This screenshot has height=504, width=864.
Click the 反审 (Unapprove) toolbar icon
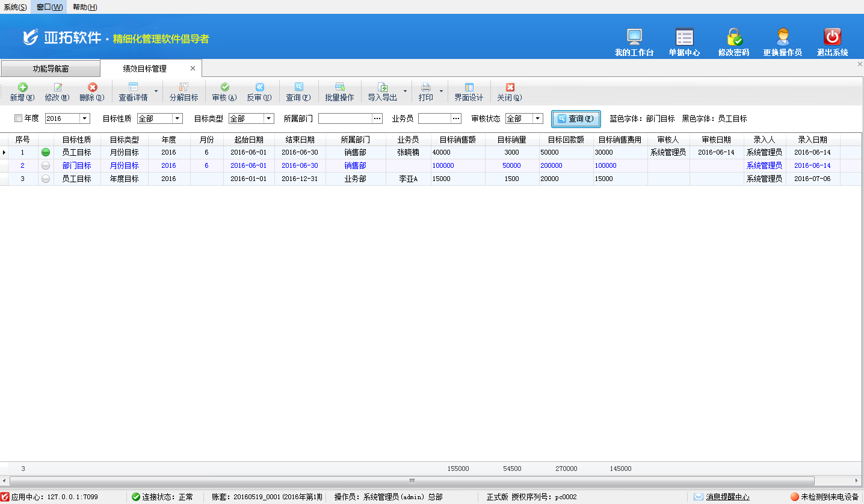259,88
